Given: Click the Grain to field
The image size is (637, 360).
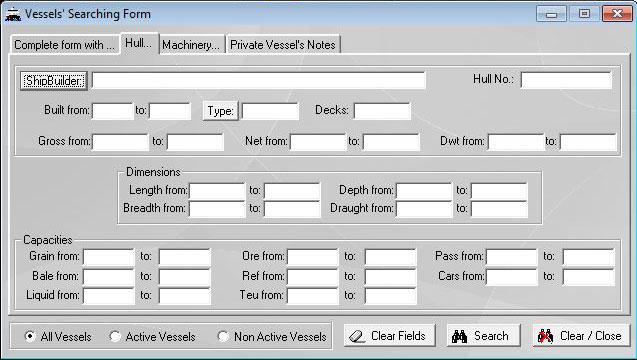Looking at the screenshot, I should [184, 257].
